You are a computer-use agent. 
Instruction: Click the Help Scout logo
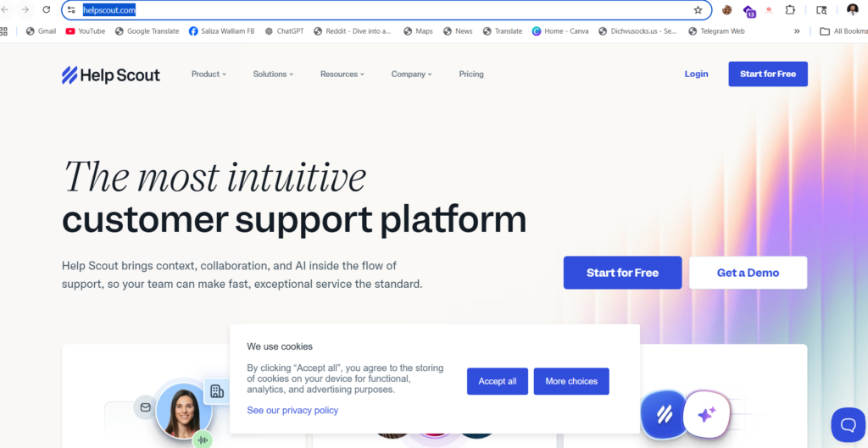pos(111,75)
